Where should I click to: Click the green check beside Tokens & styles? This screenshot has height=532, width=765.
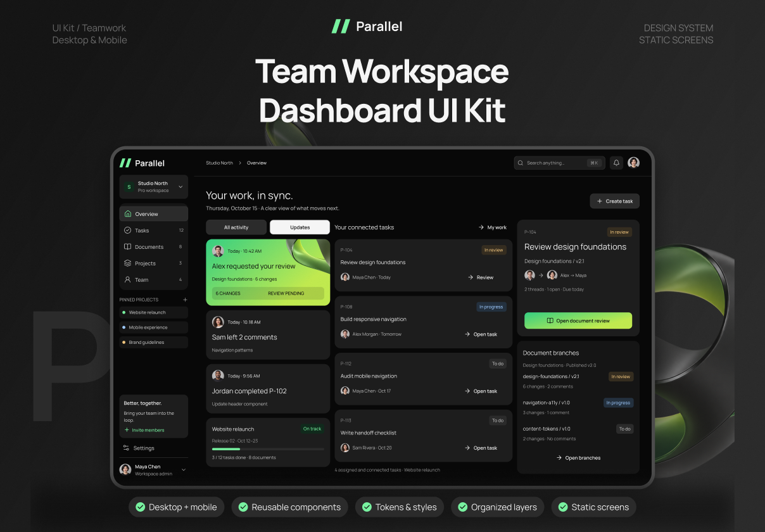[x=367, y=507]
